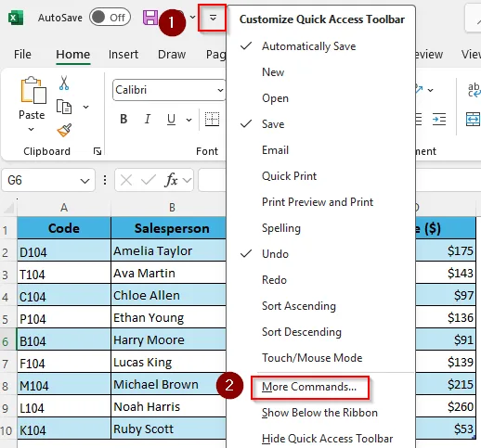Expand the fx dropdown arrow
Viewport: 481px width, 448px height.
click(187, 180)
